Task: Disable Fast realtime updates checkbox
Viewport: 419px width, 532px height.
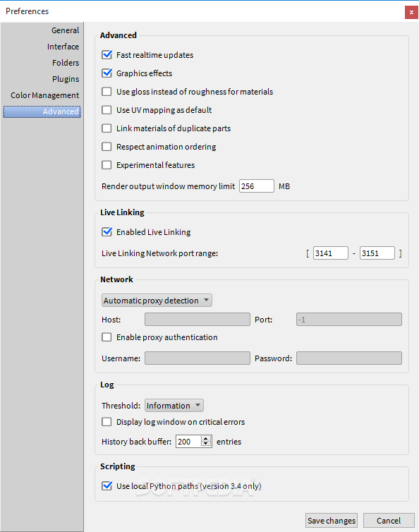Action: (107, 54)
